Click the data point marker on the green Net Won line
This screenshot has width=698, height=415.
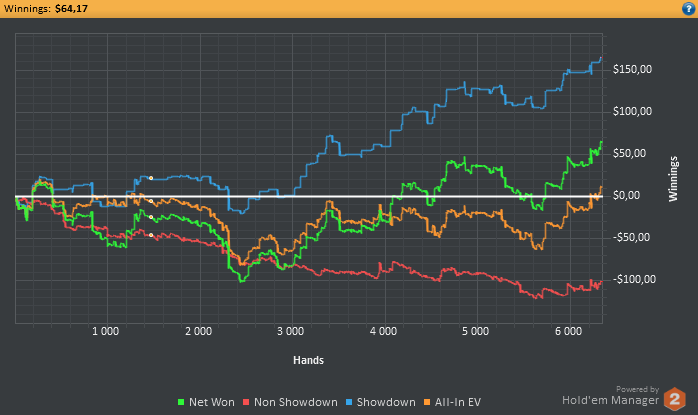[151, 217]
